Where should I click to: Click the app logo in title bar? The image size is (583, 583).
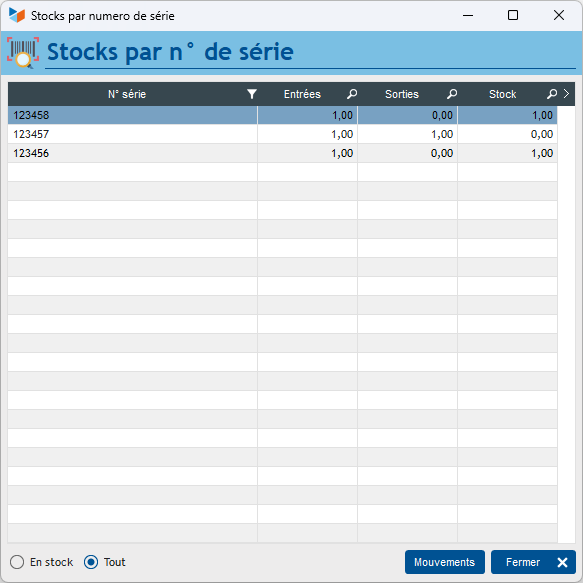(x=17, y=15)
